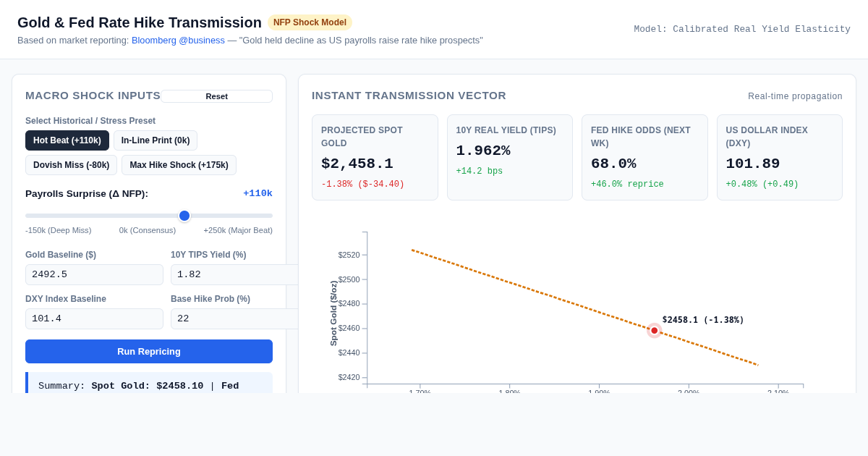The image size is (868, 456).
Task: Click the Instant Transmission Vector heading
Action: pos(409,96)
